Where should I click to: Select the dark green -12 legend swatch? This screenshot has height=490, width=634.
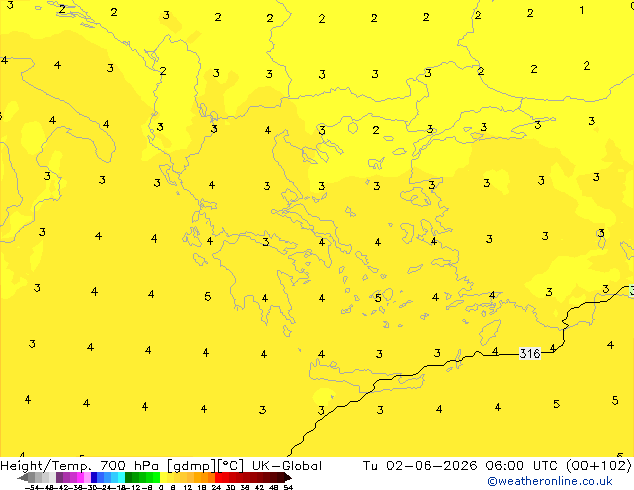click(128, 477)
